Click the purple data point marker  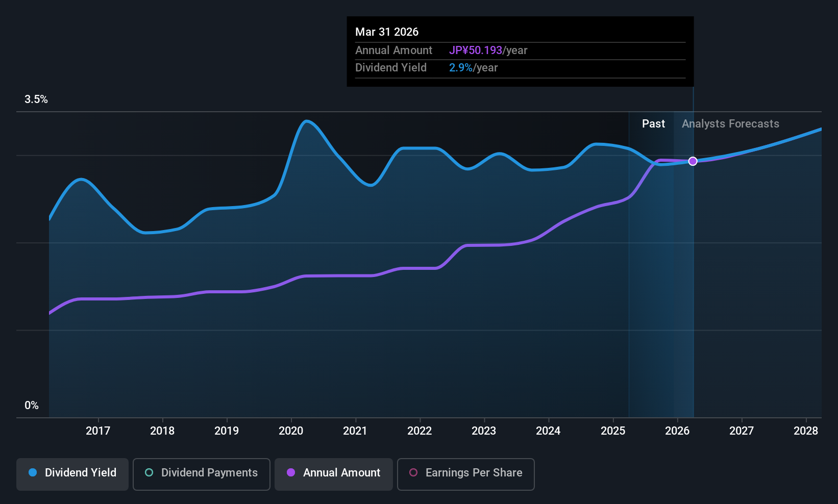click(x=693, y=161)
